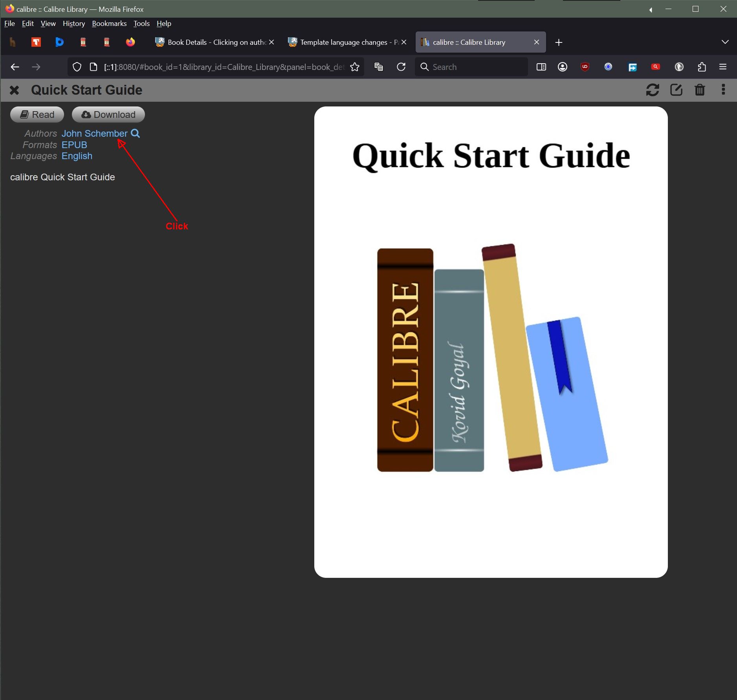Close the Quick Start Guide book details panel
737x700 pixels.
click(14, 90)
